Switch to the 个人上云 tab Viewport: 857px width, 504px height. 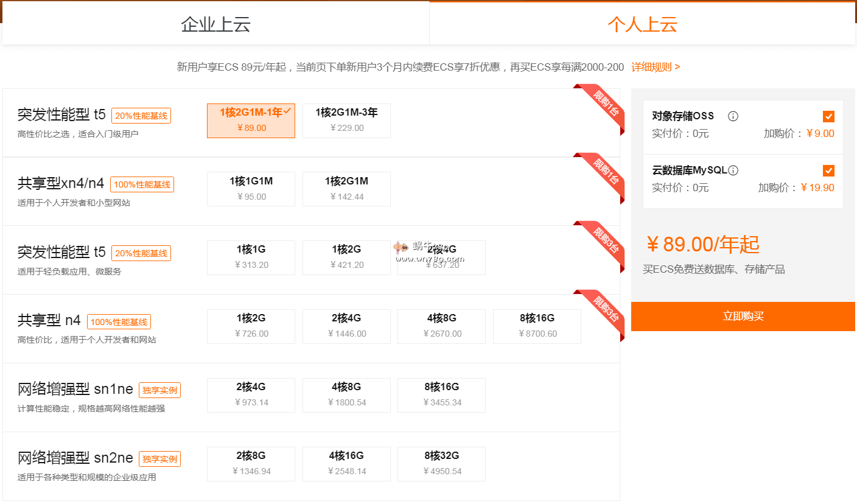coord(642,24)
